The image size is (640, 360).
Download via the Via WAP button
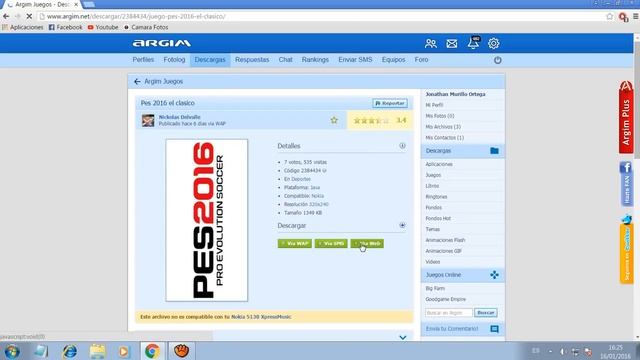(x=295, y=244)
